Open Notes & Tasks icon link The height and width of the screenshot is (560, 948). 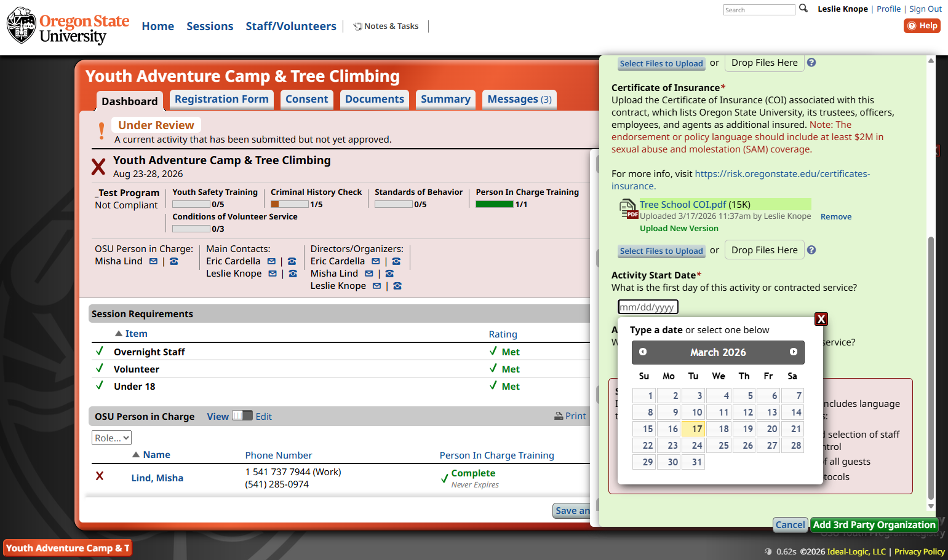(x=386, y=26)
